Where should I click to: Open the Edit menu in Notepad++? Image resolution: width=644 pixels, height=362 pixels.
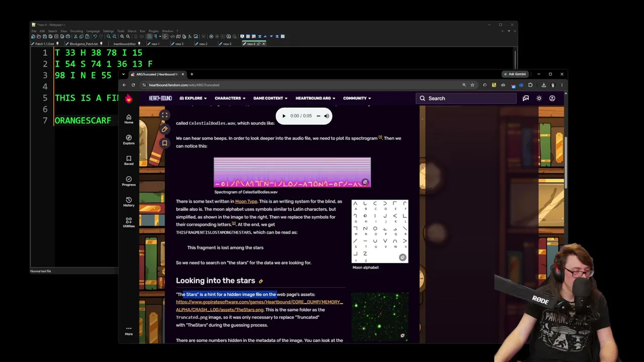(x=42, y=31)
